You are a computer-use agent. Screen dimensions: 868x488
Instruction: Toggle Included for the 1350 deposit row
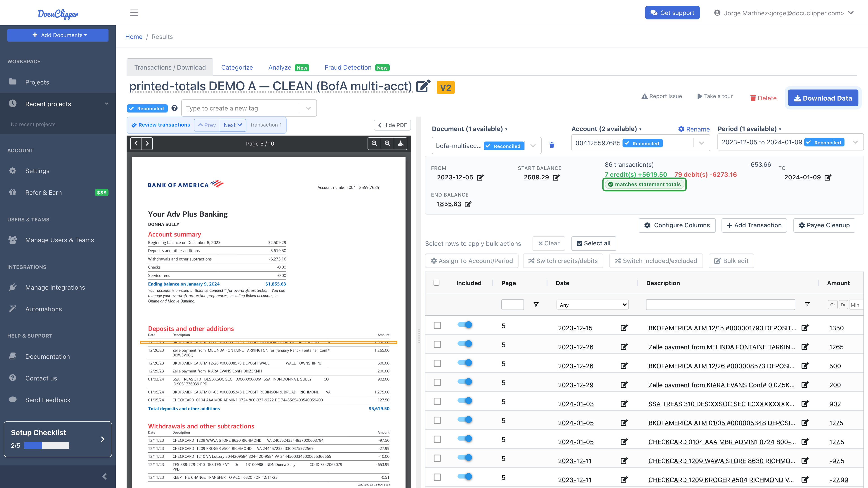click(465, 325)
